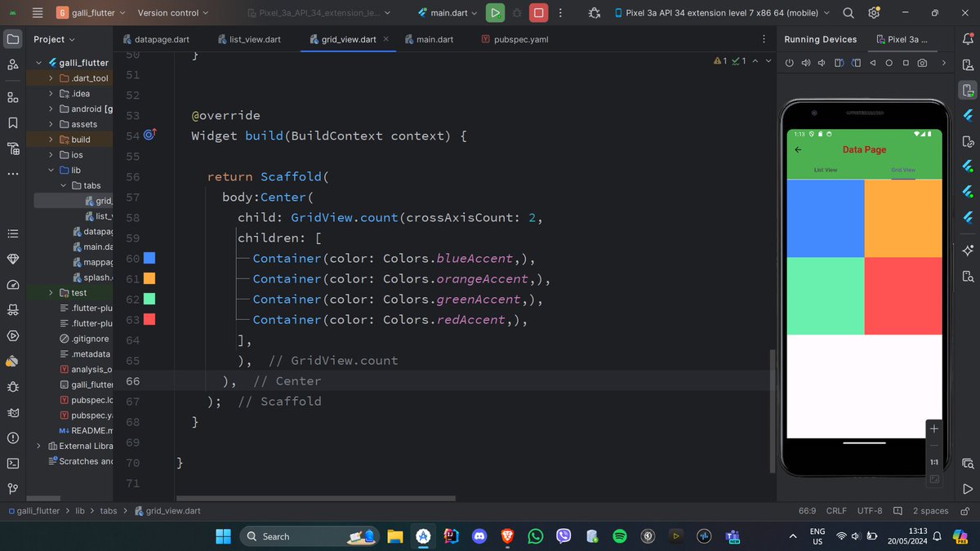Image resolution: width=980 pixels, height=551 pixels.
Task: Take emulator screenshot with camera icon
Action: [x=922, y=63]
